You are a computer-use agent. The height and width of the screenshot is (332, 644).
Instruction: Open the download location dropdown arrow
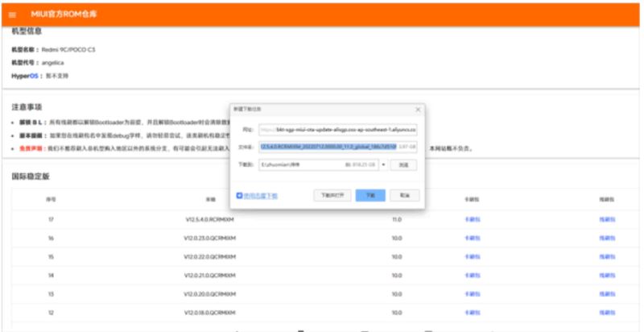(x=383, y=164)
